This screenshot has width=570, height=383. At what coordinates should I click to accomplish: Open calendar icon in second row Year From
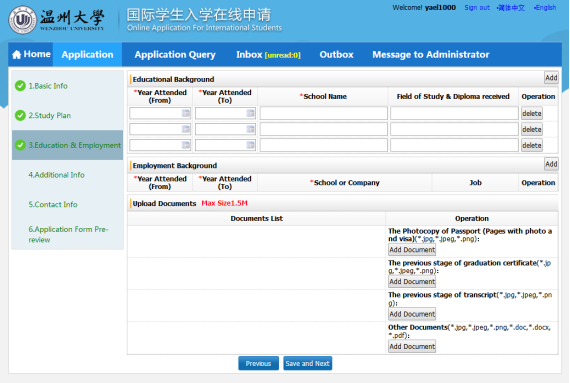186,129
